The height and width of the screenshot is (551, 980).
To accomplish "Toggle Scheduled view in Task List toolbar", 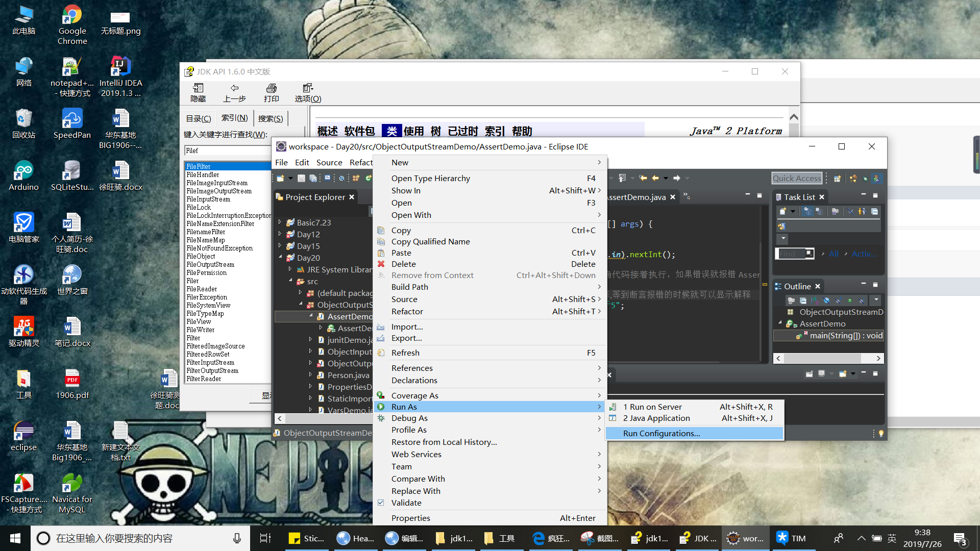I will (x=819, y=211).
